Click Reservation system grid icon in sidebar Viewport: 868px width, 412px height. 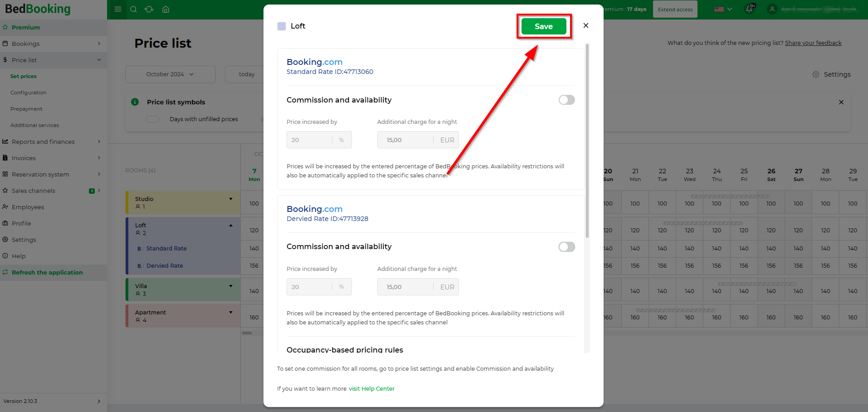tap(5, 174)
